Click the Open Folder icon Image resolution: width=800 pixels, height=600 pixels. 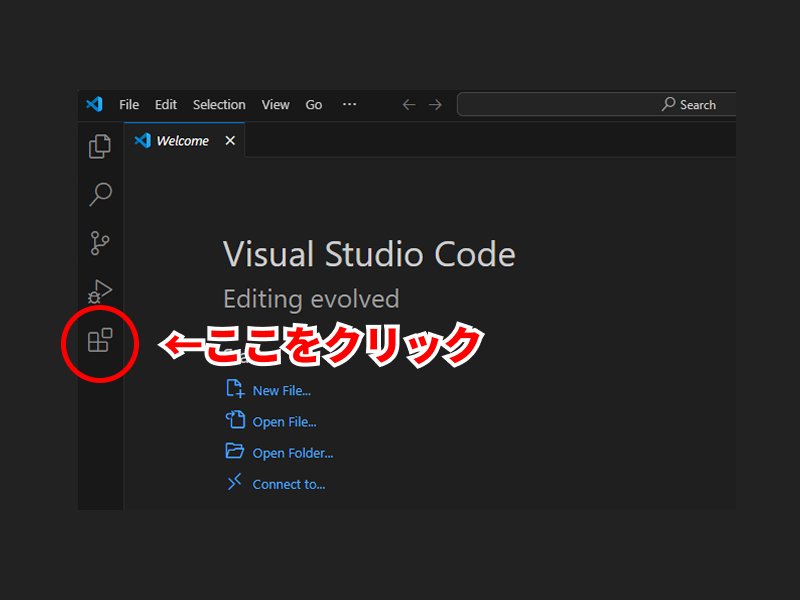(x=235, y=451)
